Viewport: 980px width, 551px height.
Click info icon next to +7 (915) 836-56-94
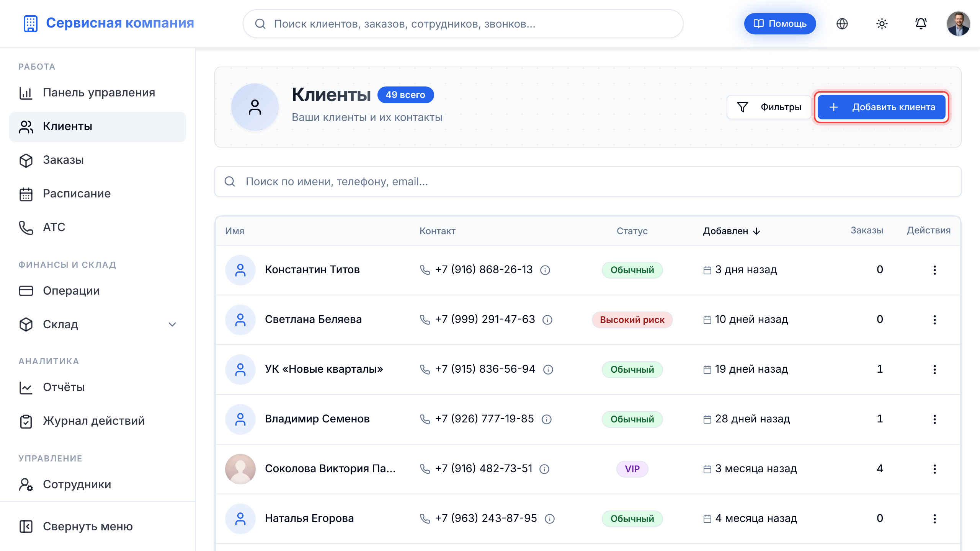pos(548,370)
